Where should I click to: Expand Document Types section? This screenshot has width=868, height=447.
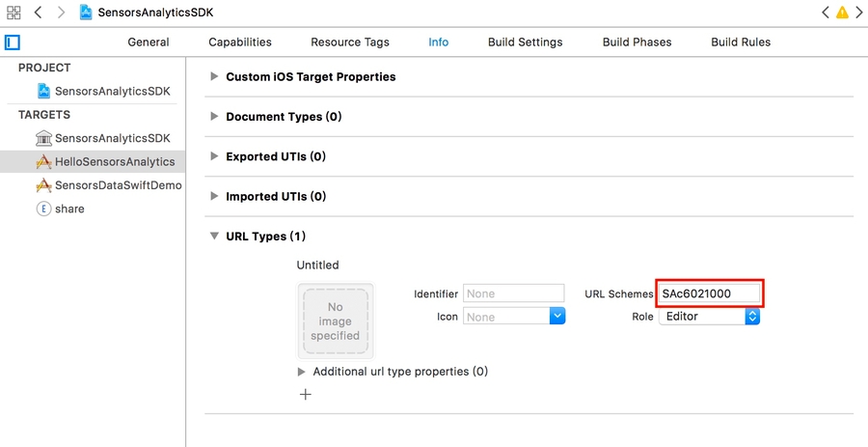[x=214, y=117]
